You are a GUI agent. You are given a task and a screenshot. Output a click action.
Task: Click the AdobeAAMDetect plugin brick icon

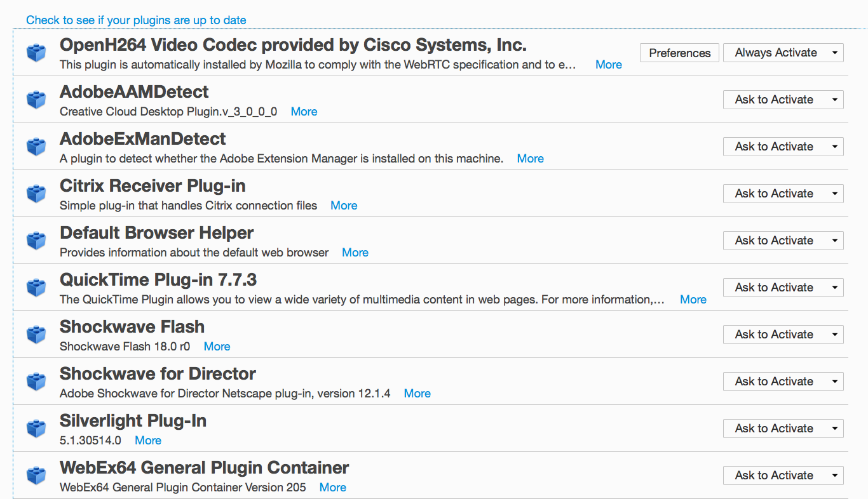(x=36, y=100)
